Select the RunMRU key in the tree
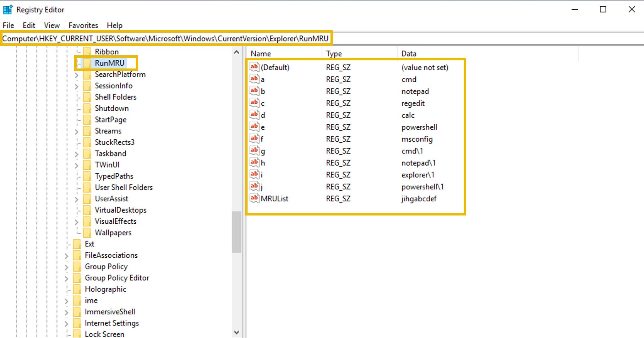 pos(109,63)
